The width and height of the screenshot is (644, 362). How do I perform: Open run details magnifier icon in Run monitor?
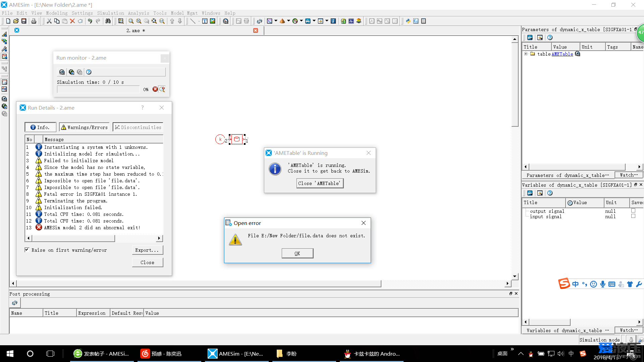[x=162, y=89]
